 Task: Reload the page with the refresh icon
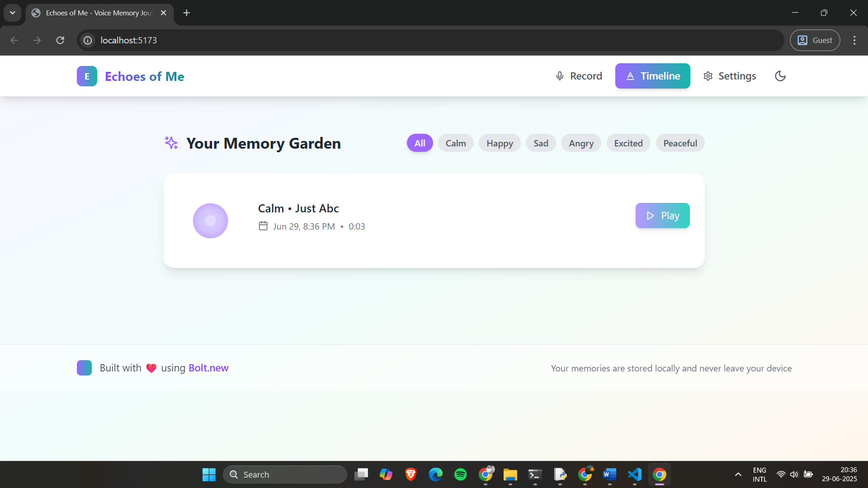pos(60,40)
